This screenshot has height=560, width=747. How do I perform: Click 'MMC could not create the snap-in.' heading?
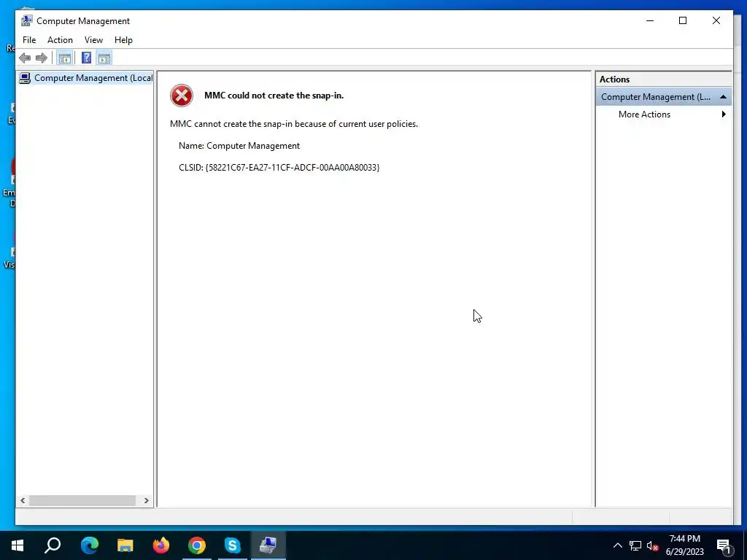[x=274, y=96]
